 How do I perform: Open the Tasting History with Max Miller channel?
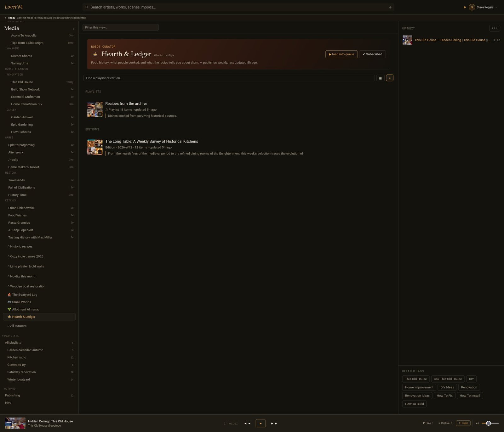(x=39, y=238)
